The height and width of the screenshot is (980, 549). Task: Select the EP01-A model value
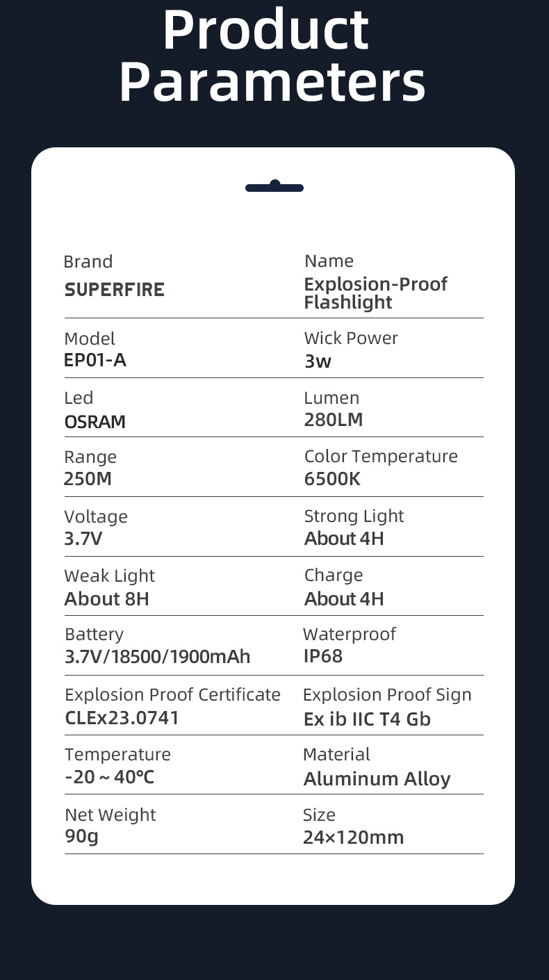tap(95, 360)
